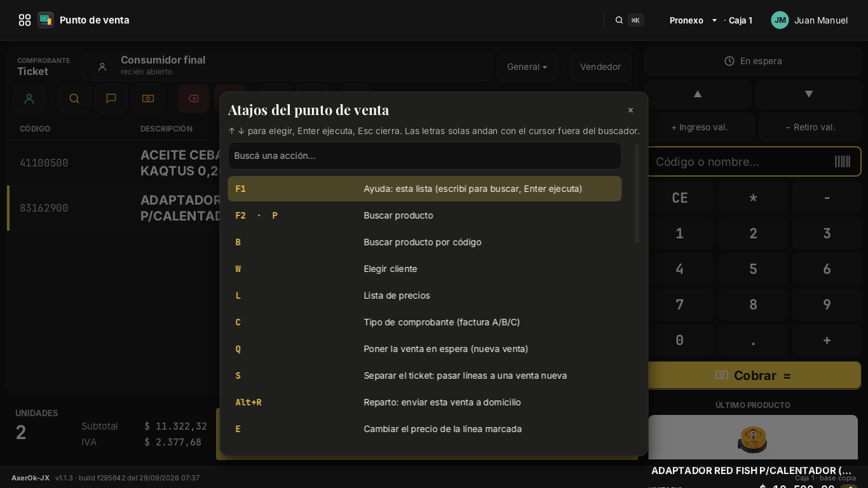Screen dimensions: 868x488
Task: Select Separar el ticket shortcut entry
Action: (x=424, y=376)
